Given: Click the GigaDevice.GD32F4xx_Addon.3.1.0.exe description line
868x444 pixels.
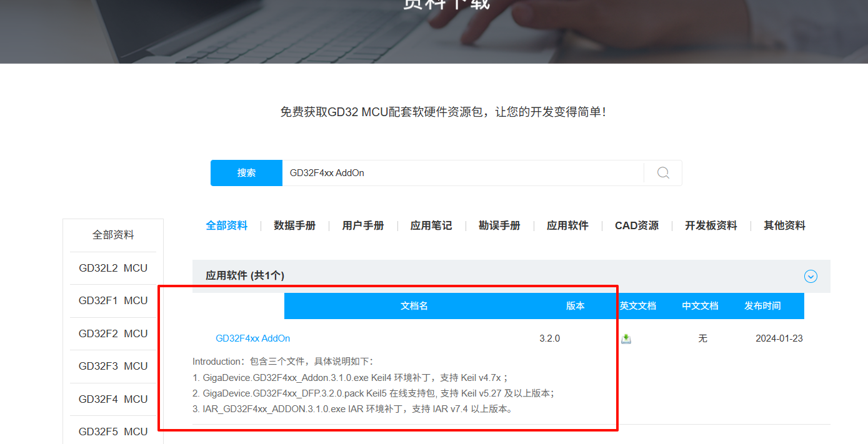Looking at the screenshot, I should click(350, 378).
